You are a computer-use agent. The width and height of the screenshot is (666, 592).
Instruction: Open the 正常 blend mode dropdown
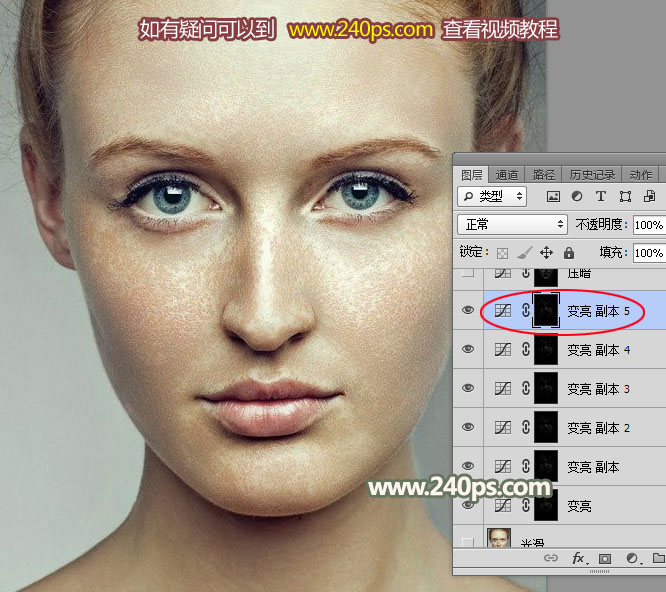tap(512, 224)
